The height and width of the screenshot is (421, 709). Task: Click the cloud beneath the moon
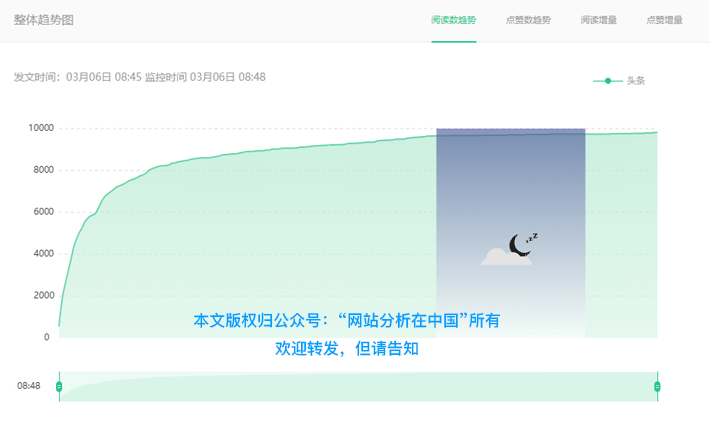click(503, 258)
